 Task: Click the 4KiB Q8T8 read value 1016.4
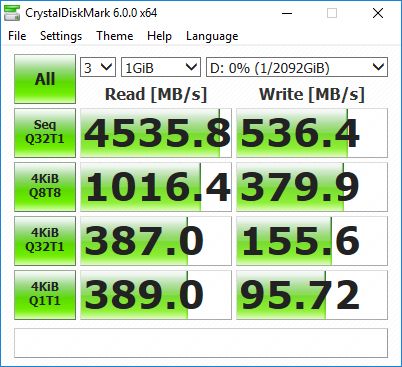point(156,187)
